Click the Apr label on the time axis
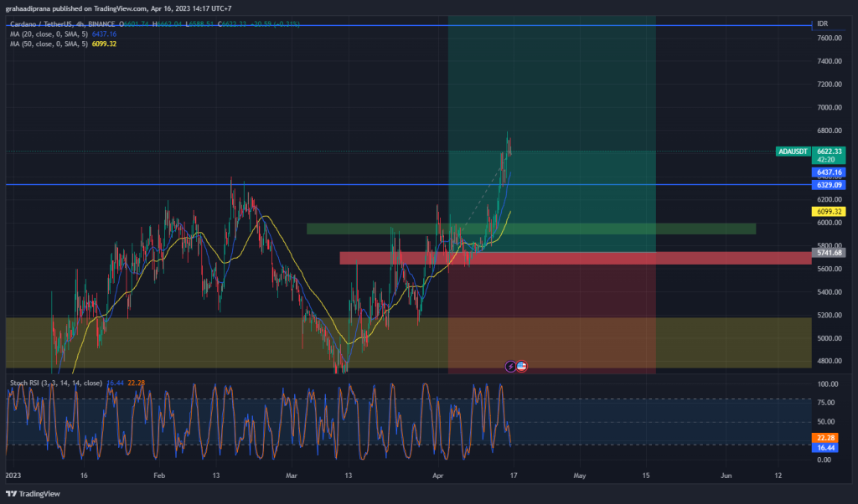The height and width of the screenshot is (504, 858). coord(437,476)
